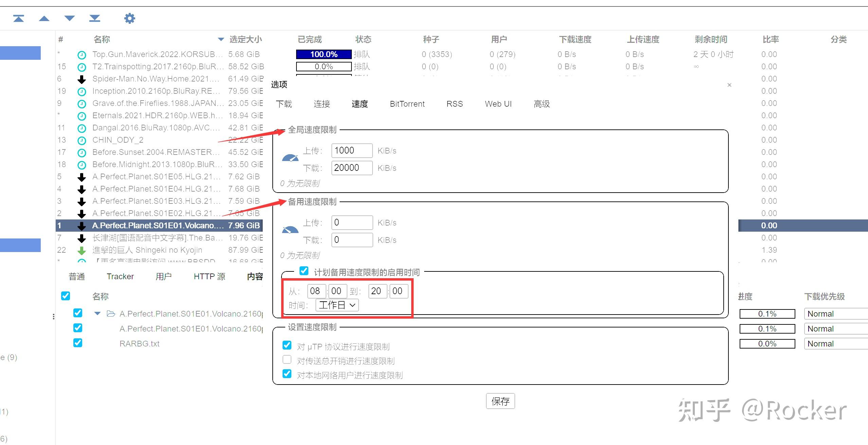The height and width of the screenshot is (445, 868).
Task: Open the 工作日 schedule dropdown
Action: coord(337,305)
